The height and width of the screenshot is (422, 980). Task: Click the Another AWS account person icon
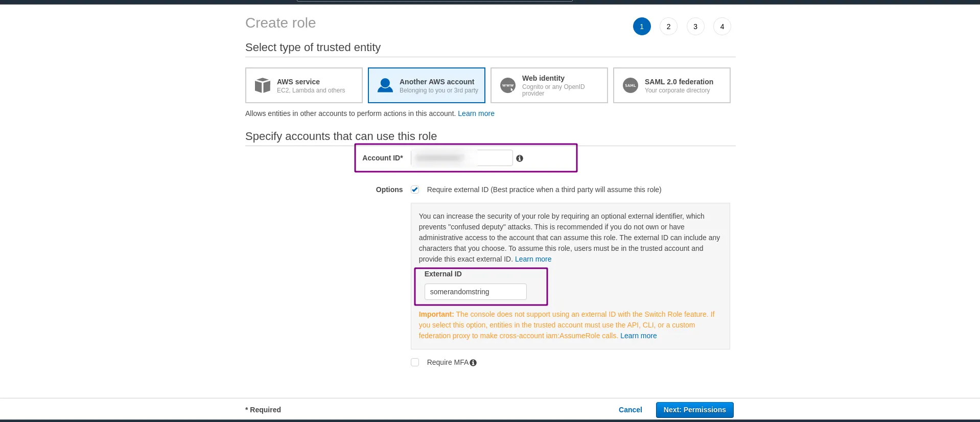385,85
